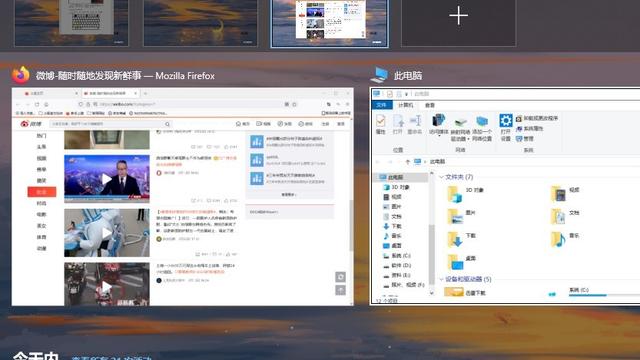The image size is (640, 360).
Task: Play the protective-suit workers video thumbnail
Action: click(x=107, y=233)
